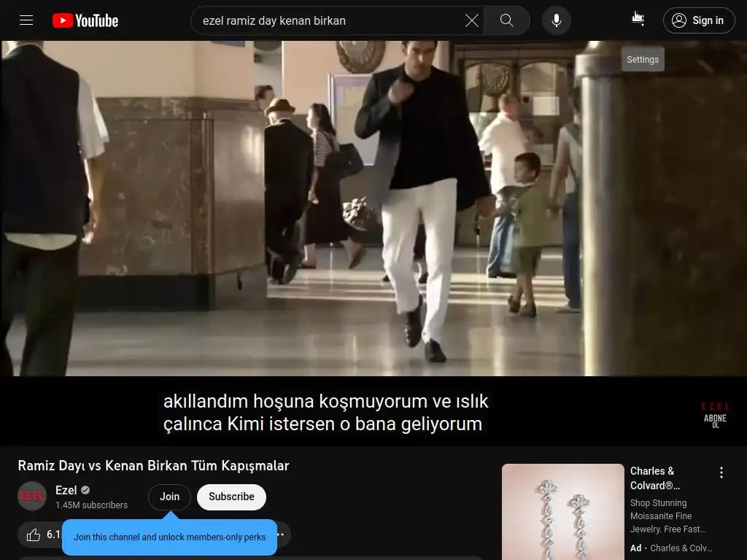
Task: Open the Charles & Colvard ad title
Action: coord(655,478)
